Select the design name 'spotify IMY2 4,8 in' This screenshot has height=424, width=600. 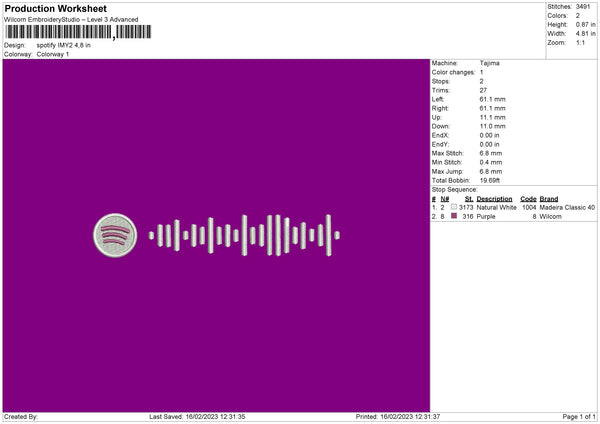[x=64, y=45]
